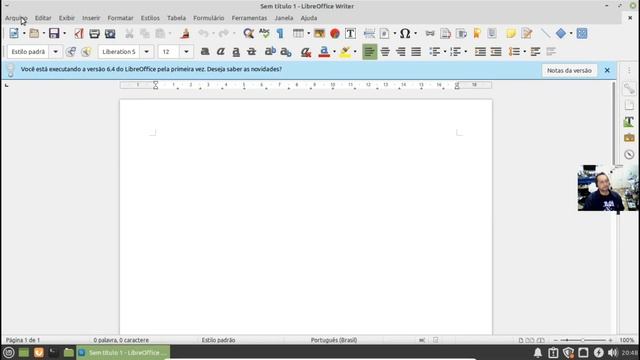Screen dimensions: 640x360
Task: Insert special character Omega icon
Action: tap(405, 33)
